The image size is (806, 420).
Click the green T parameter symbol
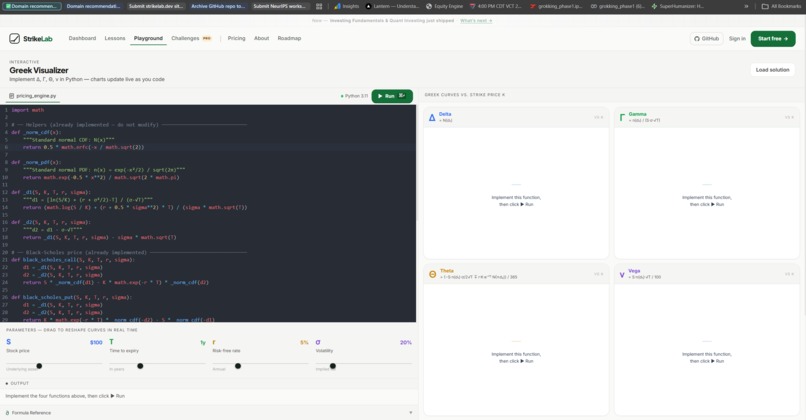(x=112, y=342)
